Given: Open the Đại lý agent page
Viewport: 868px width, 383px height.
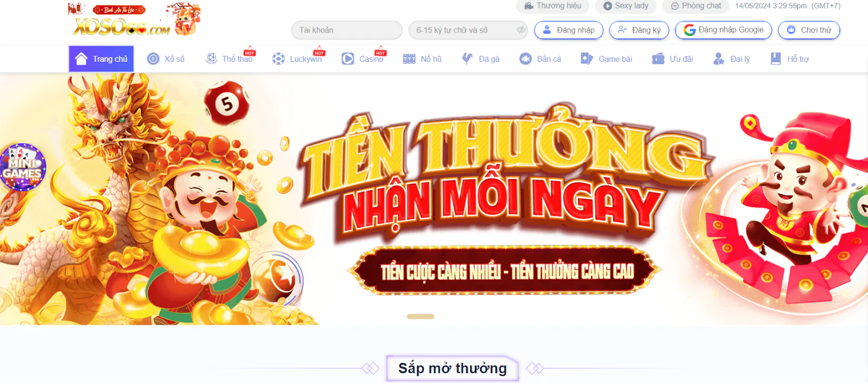Looking at the screenshot, I should pyautogui.click(x=732, y=59).
